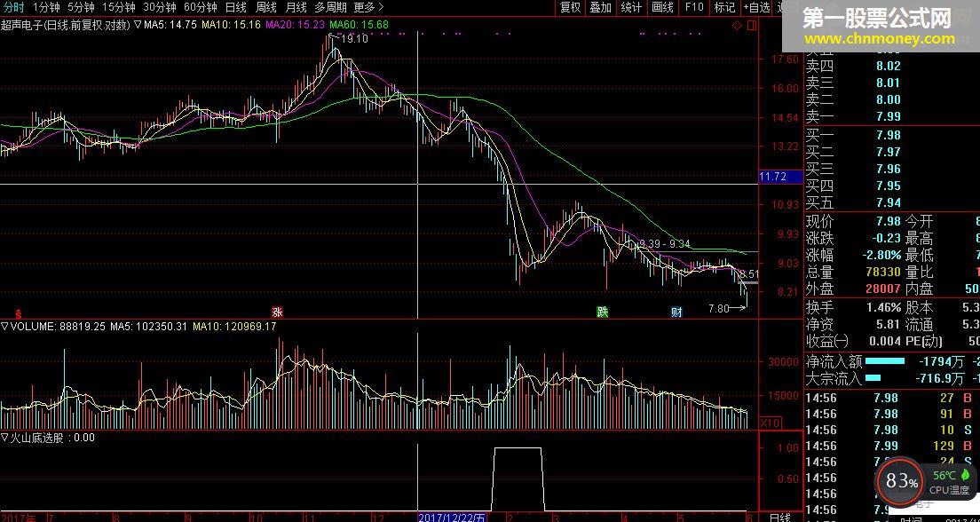
Task: Click the MA10: 15.16 legend text
Action: tap(232, 25)
